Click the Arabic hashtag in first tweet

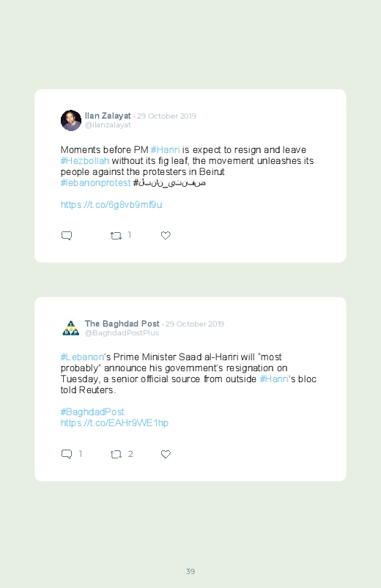point(169,182)
